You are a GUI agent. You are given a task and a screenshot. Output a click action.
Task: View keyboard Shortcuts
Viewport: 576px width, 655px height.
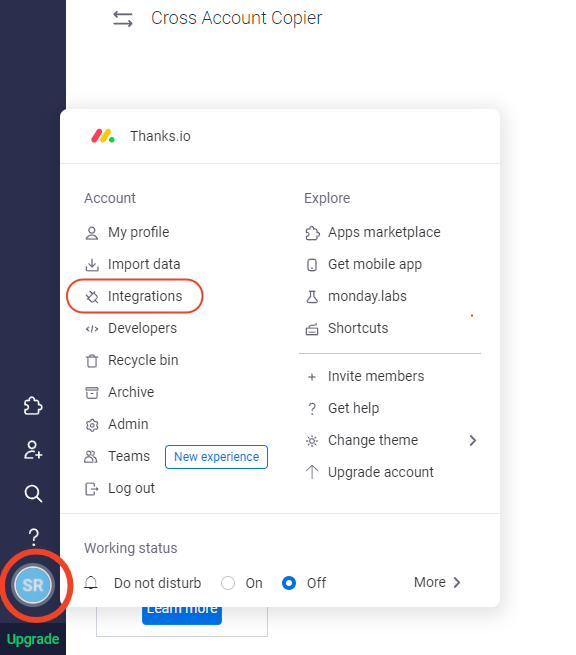point(358,328)
